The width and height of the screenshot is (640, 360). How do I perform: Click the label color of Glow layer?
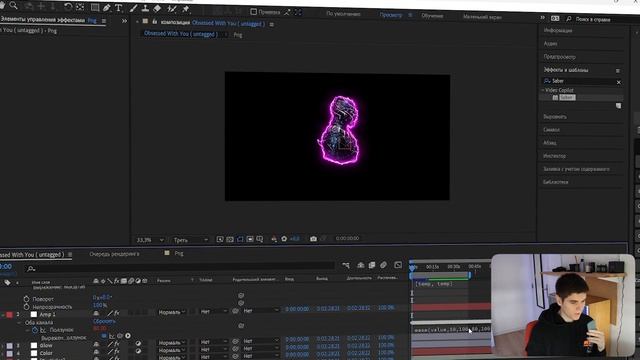[9, 346]
